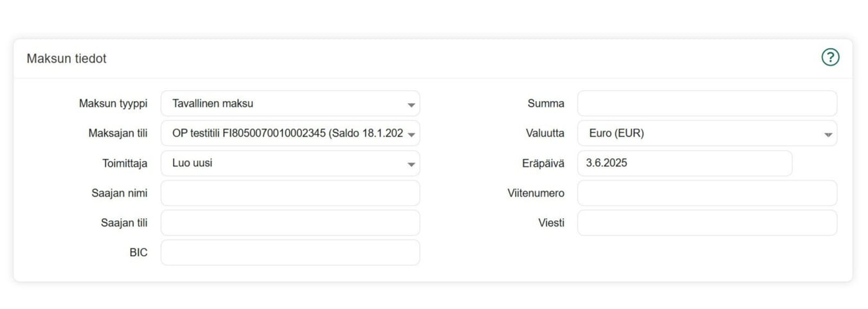Click the Eräpäivä date field
868x309 pixels.
[684, 164]
